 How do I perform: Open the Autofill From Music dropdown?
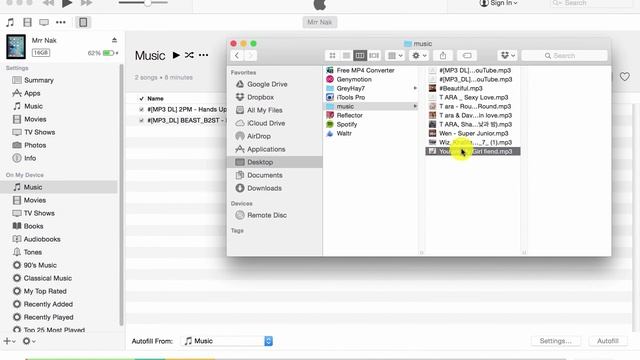click(227, 341)
